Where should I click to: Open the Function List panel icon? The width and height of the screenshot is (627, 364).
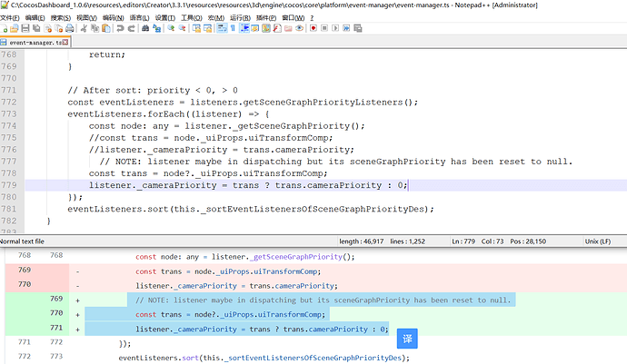277,28
